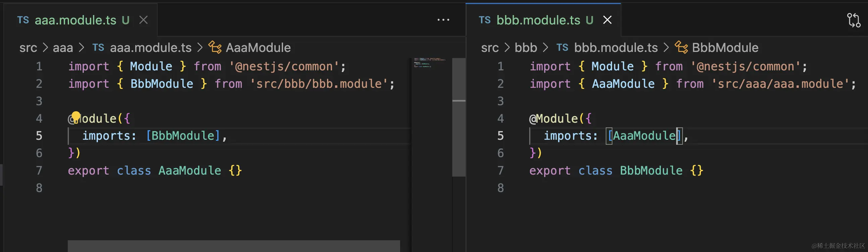Click the TS icon in the left breadcrumb
The image size is (868, 252).
point(98,48)
